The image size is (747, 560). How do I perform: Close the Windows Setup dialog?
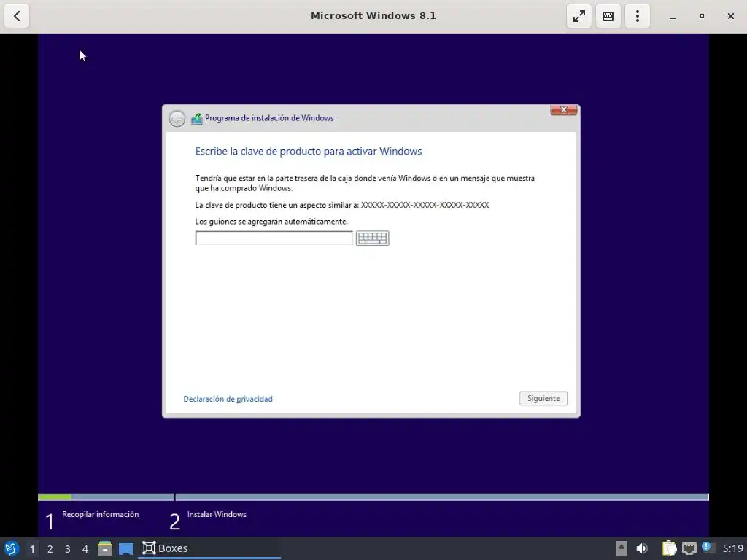(564, 110)
